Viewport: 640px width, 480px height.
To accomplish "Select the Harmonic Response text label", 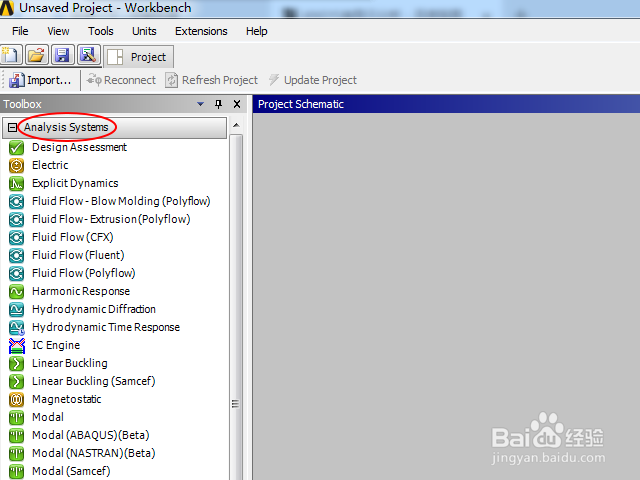I will 81,291.
